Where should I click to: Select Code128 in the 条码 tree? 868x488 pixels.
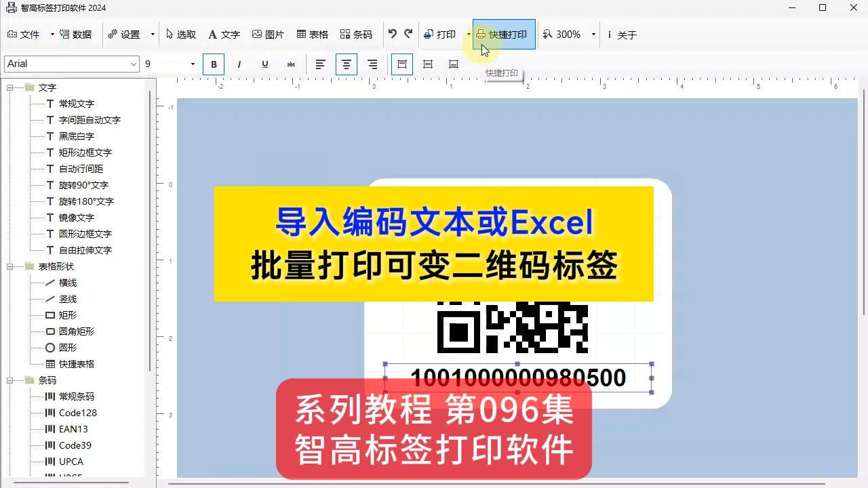pyautogui.click(x=77, y=413)
